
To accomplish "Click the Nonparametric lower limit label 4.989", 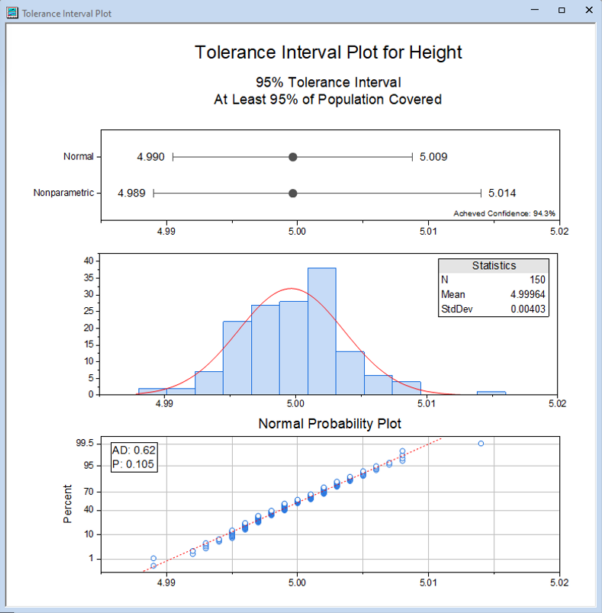I will [x=132, y=193].
